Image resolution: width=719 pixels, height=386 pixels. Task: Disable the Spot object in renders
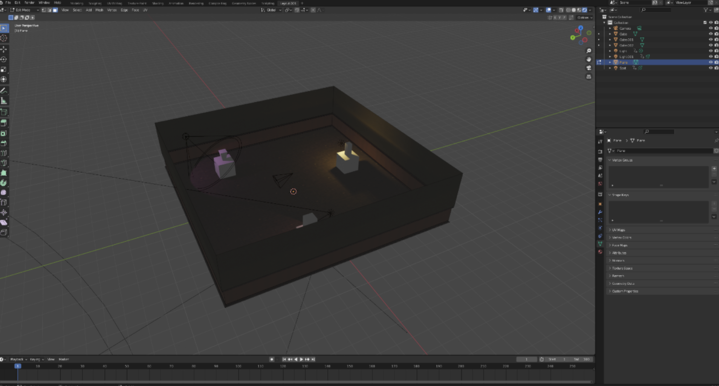(716, 68)
